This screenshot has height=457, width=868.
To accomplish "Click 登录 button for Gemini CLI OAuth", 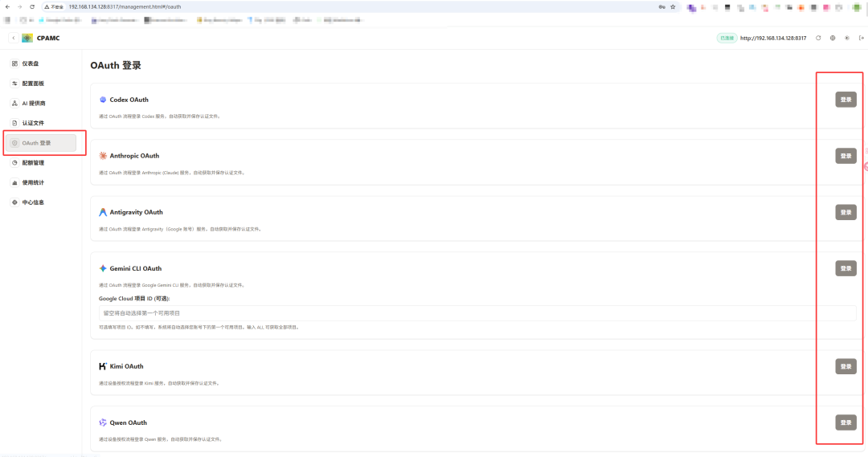I will (845, 268).
